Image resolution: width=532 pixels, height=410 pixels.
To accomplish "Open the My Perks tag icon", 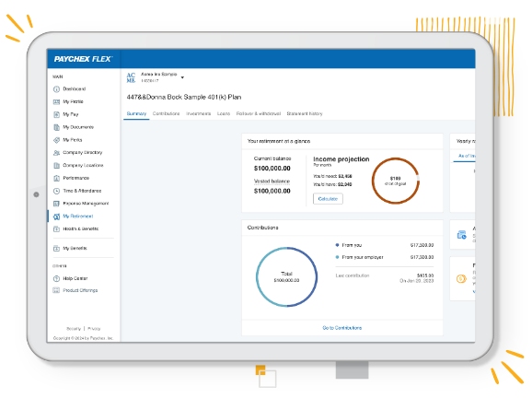I will (57, 140).
